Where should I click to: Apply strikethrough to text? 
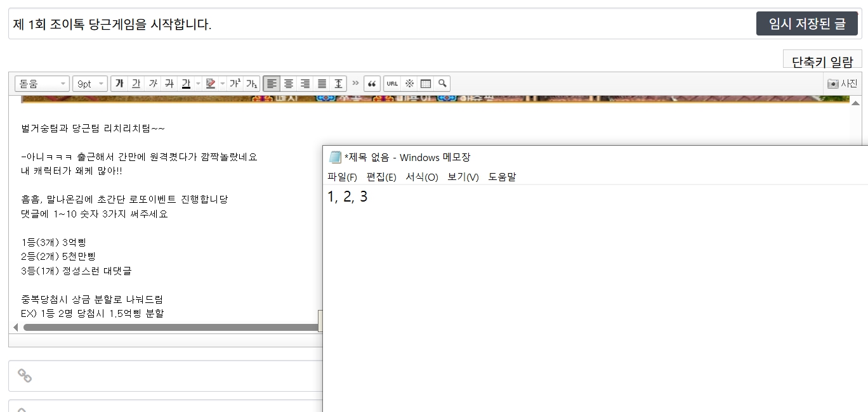(x=169, y=84)
